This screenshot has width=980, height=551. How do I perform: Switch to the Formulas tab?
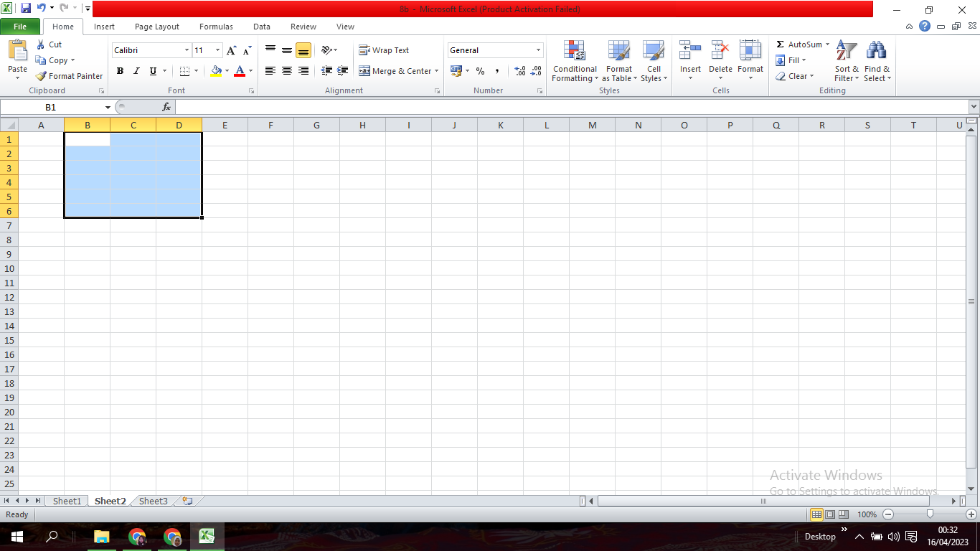point(216,27)
